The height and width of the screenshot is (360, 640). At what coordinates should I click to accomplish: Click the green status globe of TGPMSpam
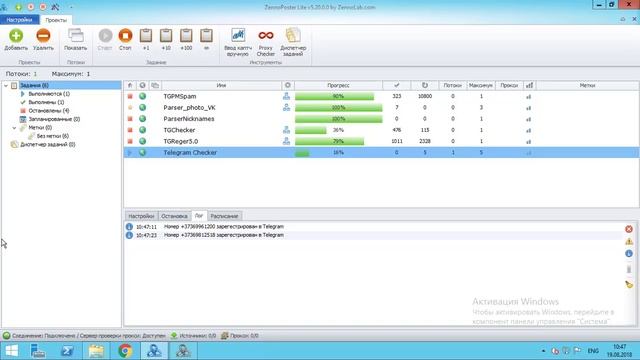(142, 96)
